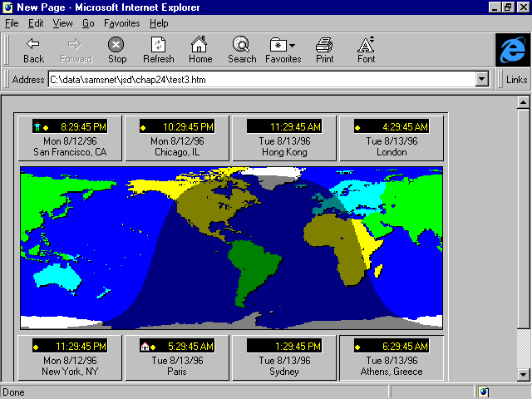The height and width of the screenshot is (399, 532).
Task: Select the San Francisco, CA clock panel
Action: [70, 138]
